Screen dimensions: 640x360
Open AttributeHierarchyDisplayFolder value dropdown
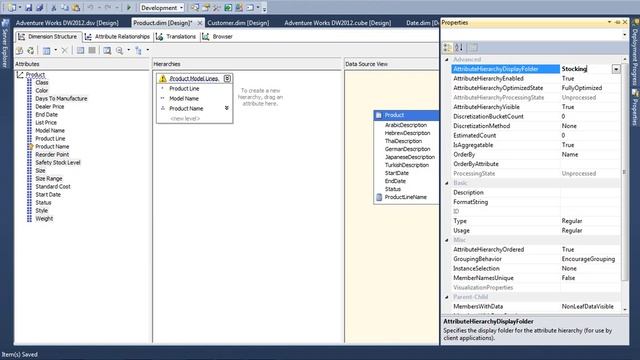pos(616,69)
